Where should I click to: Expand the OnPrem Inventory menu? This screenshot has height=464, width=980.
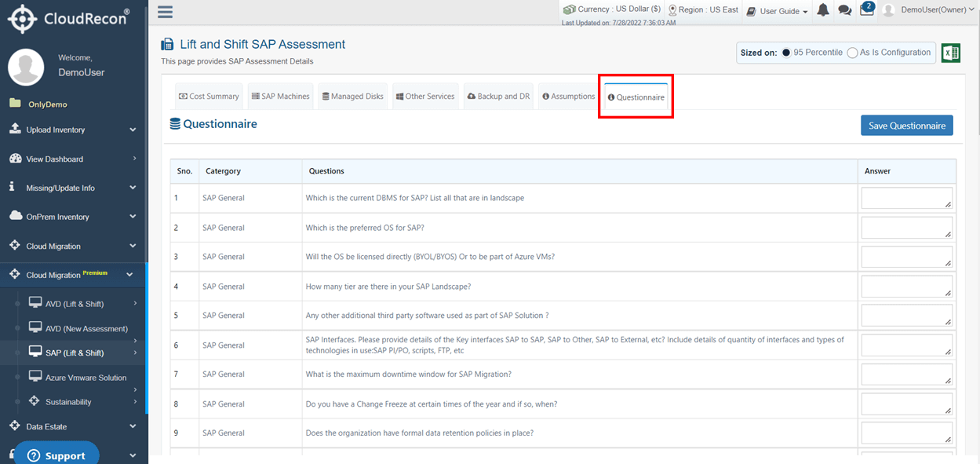click(x=74, y=217)
